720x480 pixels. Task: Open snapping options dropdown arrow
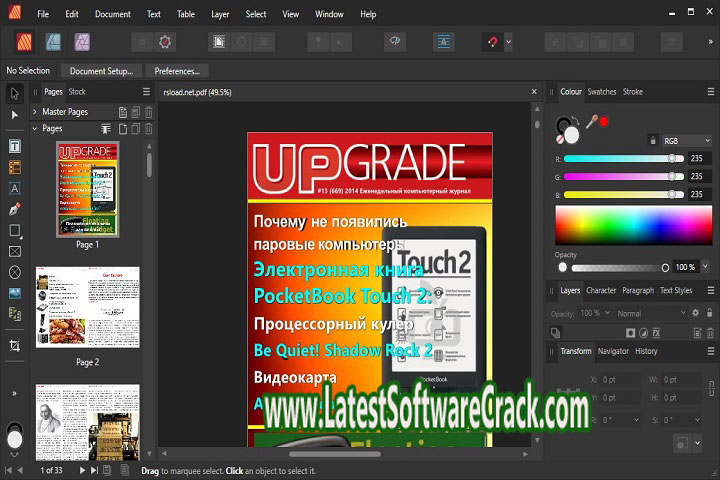coord(508,42)
